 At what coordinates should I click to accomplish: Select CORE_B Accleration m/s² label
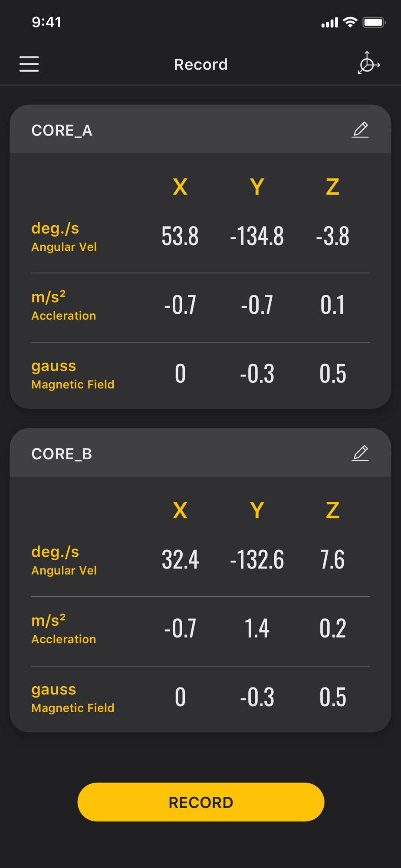pos(64,629)
